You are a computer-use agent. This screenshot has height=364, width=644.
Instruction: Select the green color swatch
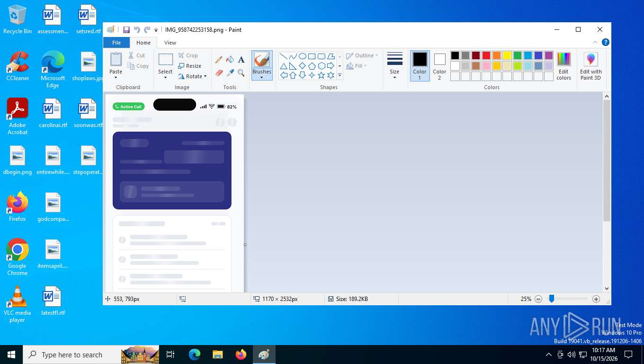pos(518,55)
